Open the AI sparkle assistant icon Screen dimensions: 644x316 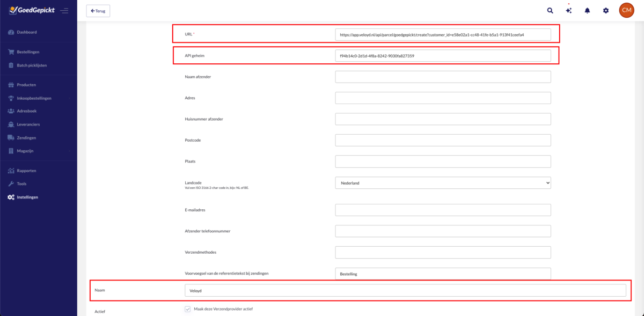point(569,10)
